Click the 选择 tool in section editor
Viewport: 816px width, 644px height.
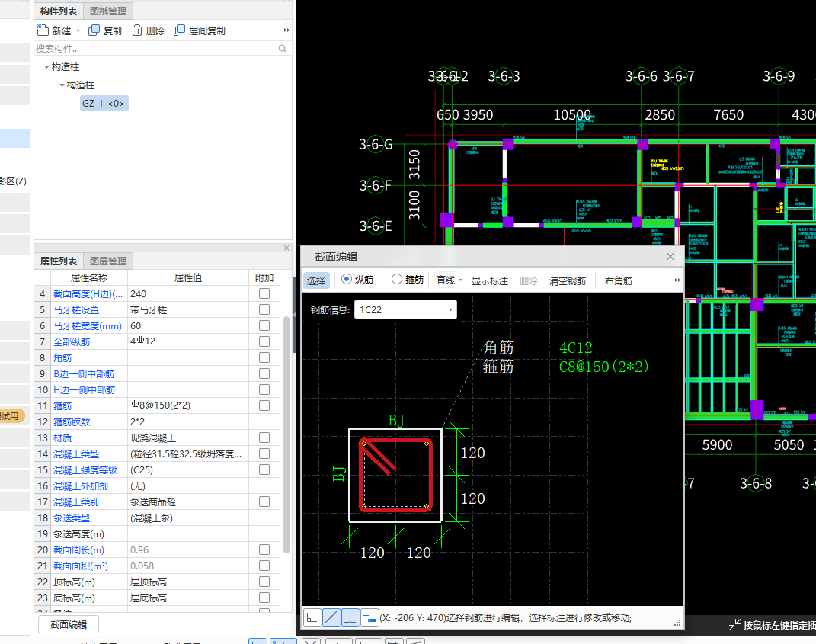coord(316,280)
